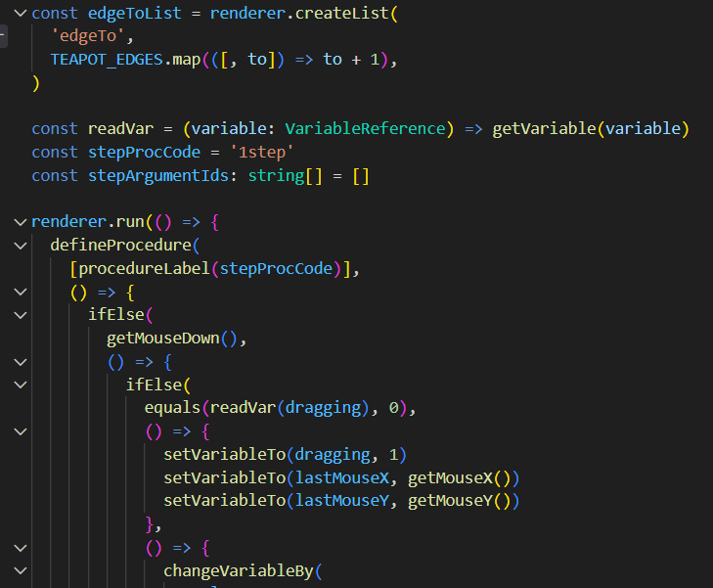713x588 pixels.
Task: Click the readVar constant declaration name
Action: pos(120,129)
